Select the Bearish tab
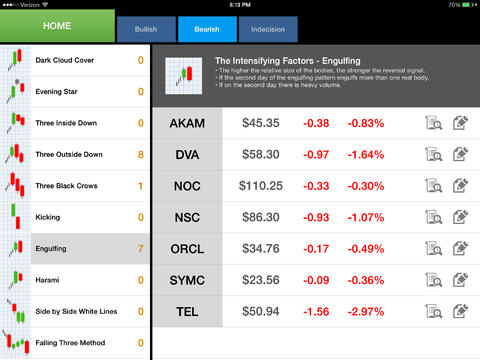480x360 pixels. (207, 29)
